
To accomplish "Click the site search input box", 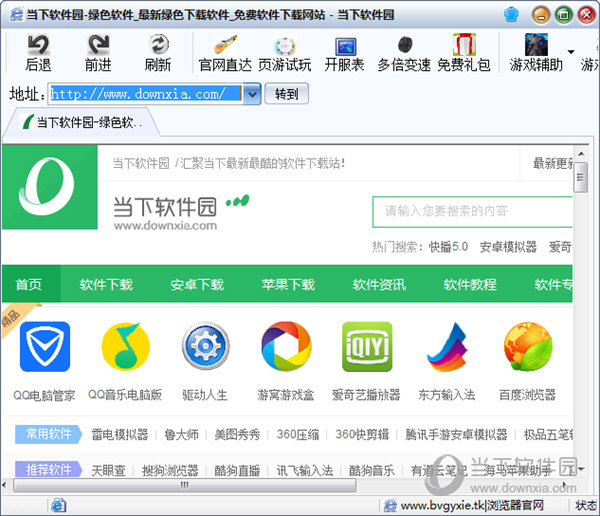I will click(472, 211).
